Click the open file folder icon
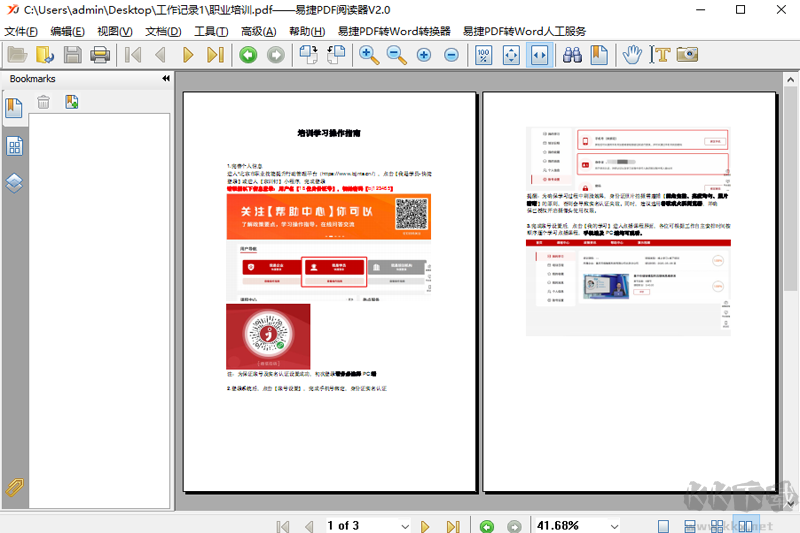800x533 pixels. point(17,55)
